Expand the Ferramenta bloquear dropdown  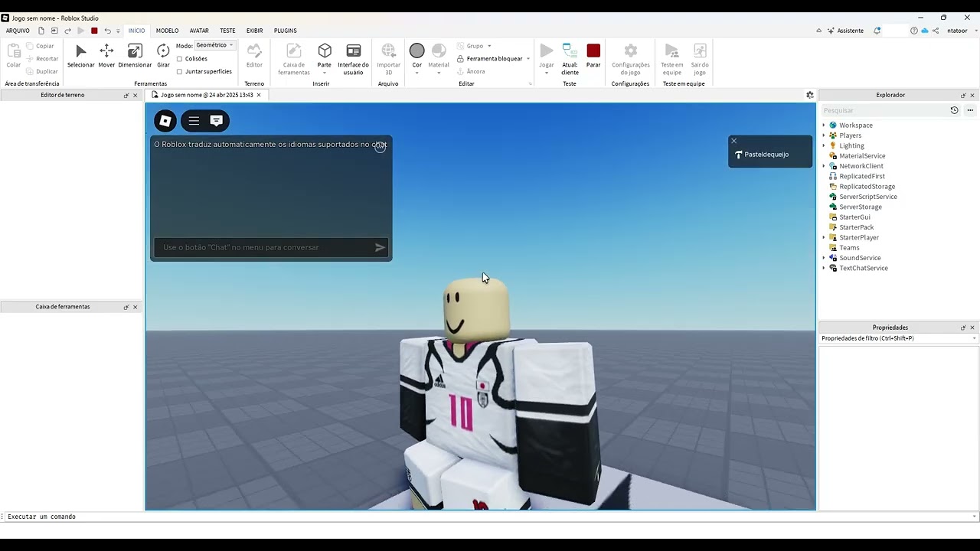point(528,59)
